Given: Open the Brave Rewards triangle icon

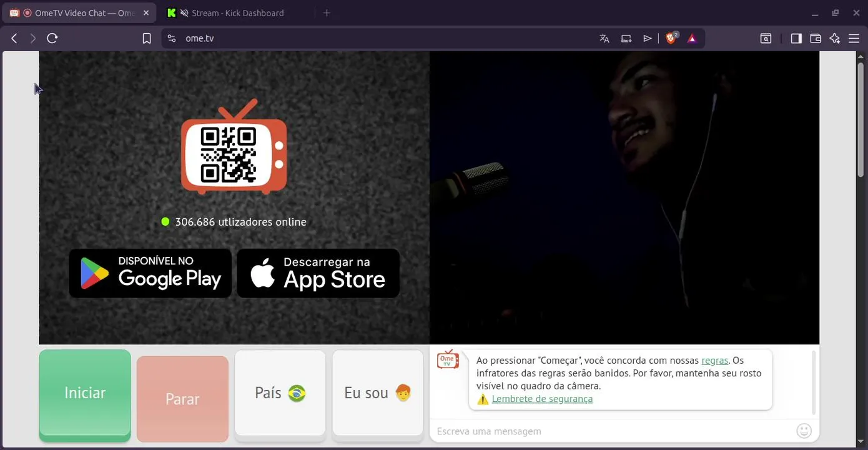Looking at the screenshot, I should (692, 38).
